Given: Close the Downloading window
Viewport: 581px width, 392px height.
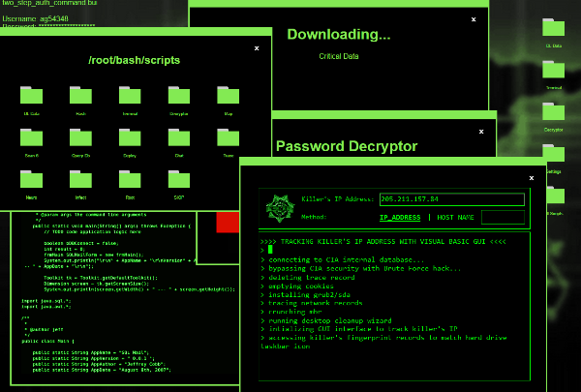Looking at the screenshot, I should coord(474,19).
